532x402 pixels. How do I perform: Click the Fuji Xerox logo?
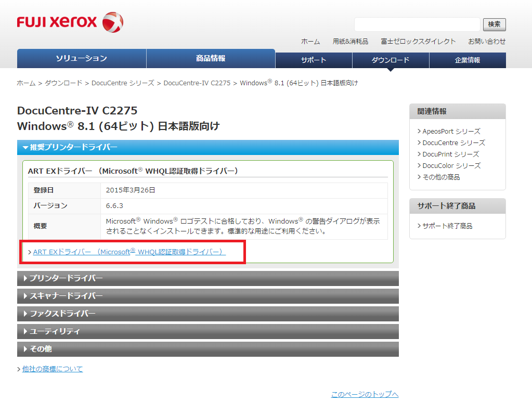70,22
